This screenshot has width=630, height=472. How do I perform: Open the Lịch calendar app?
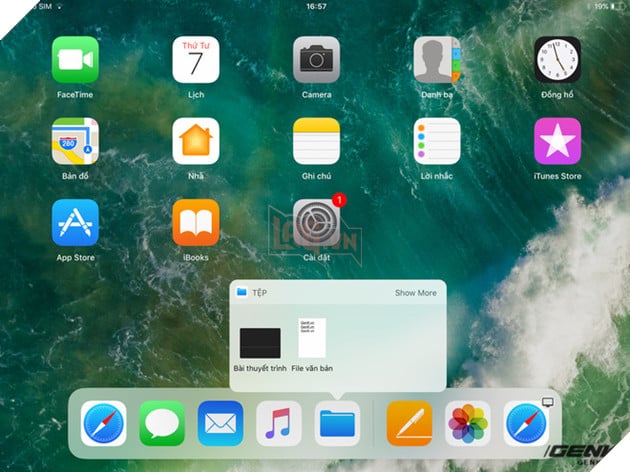(196, 60)
